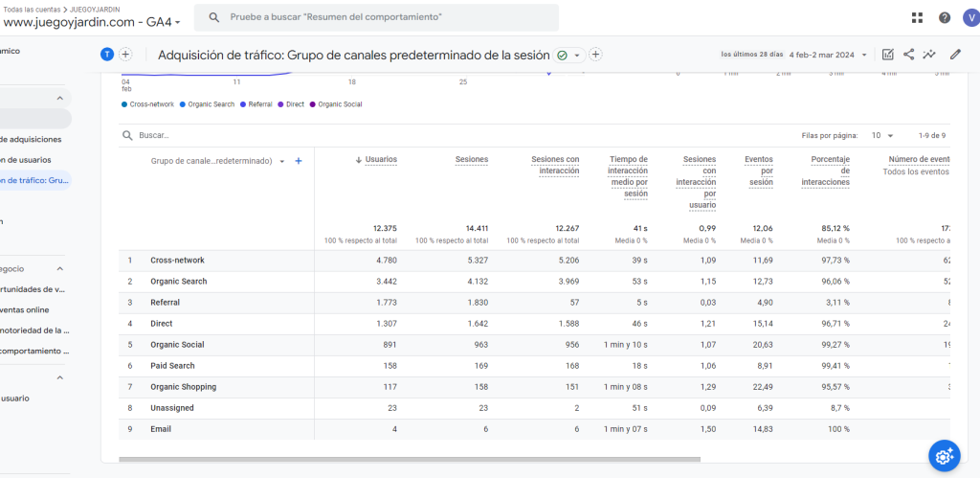
Task: Share this report via share icon
Action: click(x=908, y=55)
